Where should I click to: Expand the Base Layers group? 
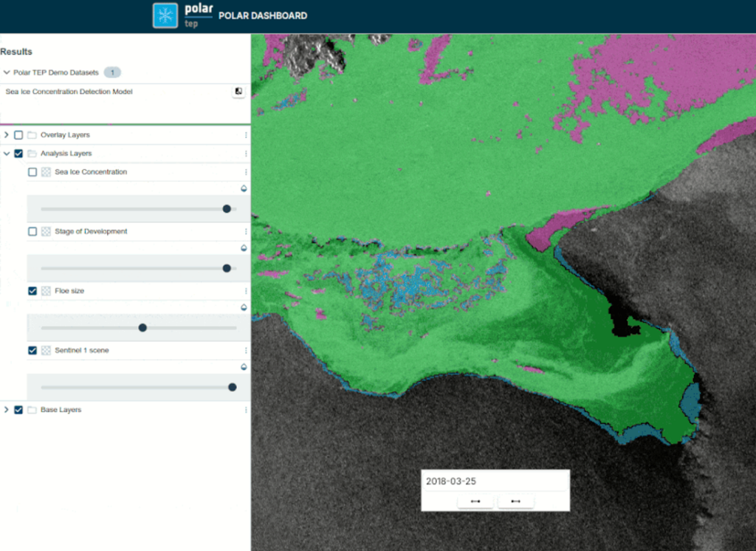(x=7, y=410)
